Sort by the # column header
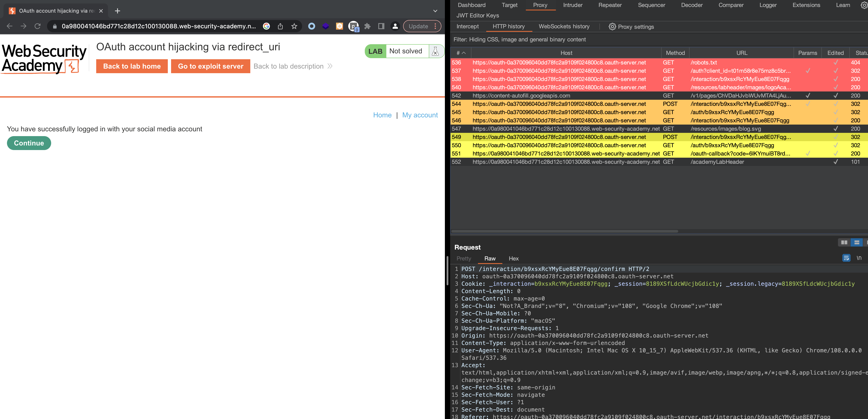Image resolution: width=868 pixels, height=419 pixels. click(x=461, y=53)
